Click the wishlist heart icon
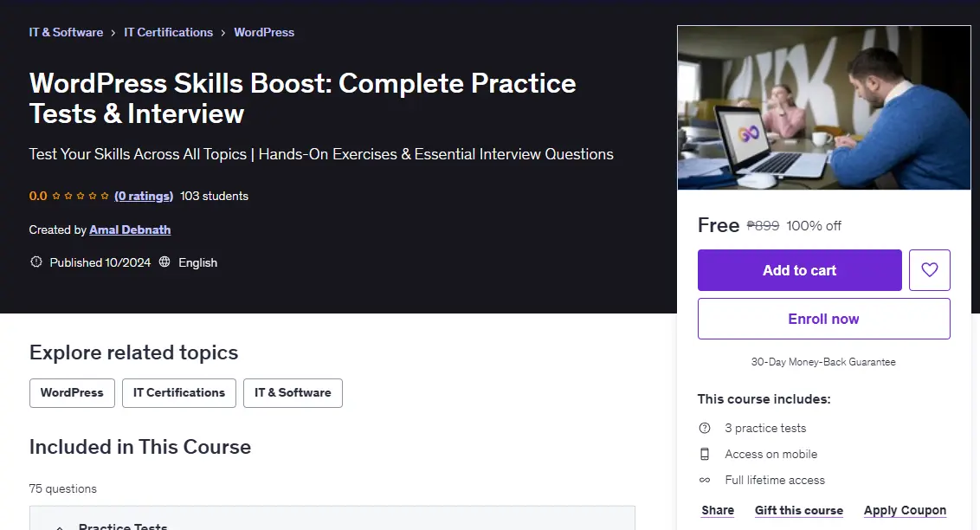Viewport: 980px width, 530px height. pyautogui.click(x=930, y=270)
